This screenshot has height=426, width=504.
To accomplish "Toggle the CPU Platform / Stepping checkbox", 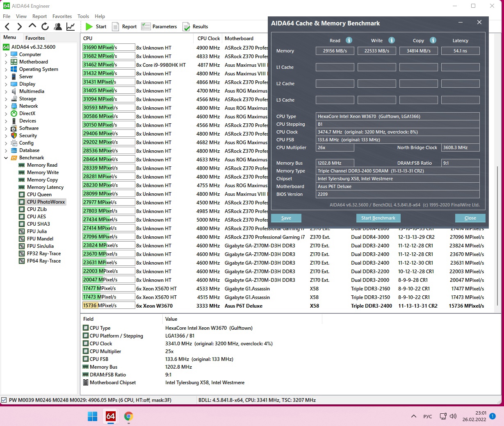I will (x=86, y=336).
